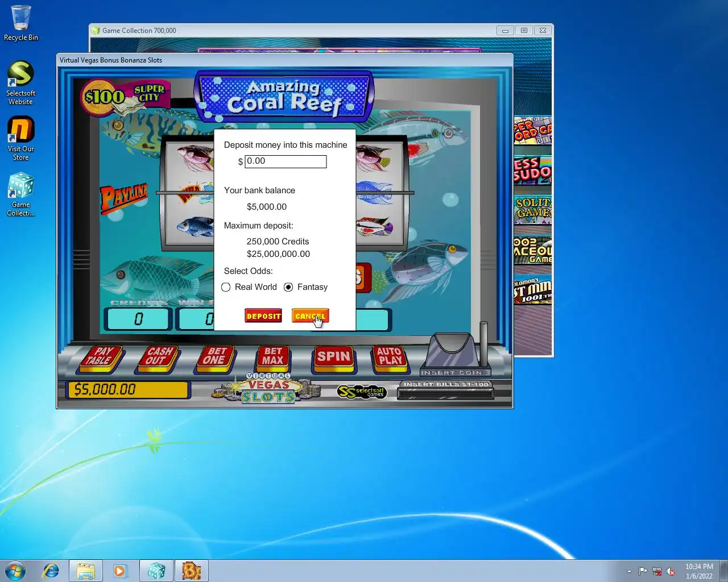The width and height of the screenshot is (728, 582).
Task: Open the Game Collection desktop shortcut
Action: 20,194
